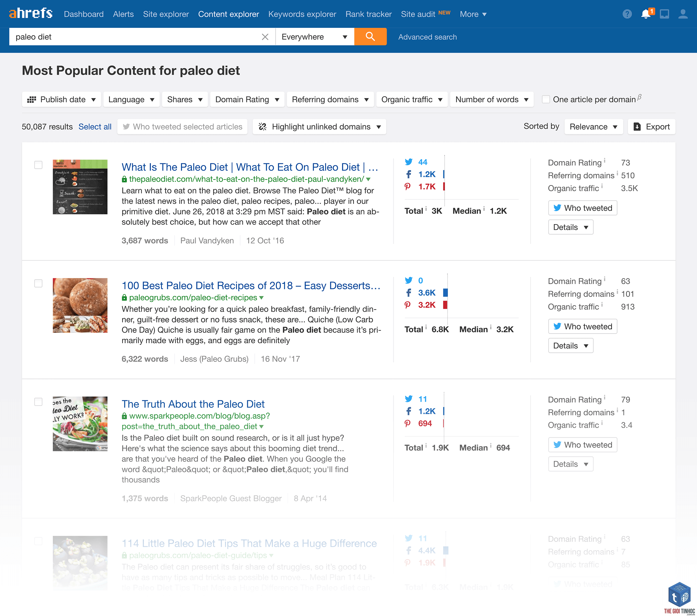Open the user account profile icon

coord(683,14)
